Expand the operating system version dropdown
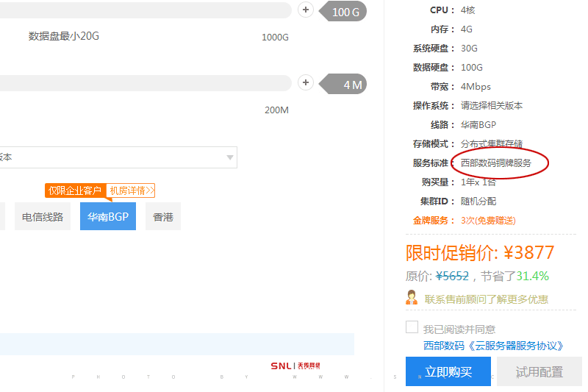Viewport: 588px width, 392px height. (230, 157)
